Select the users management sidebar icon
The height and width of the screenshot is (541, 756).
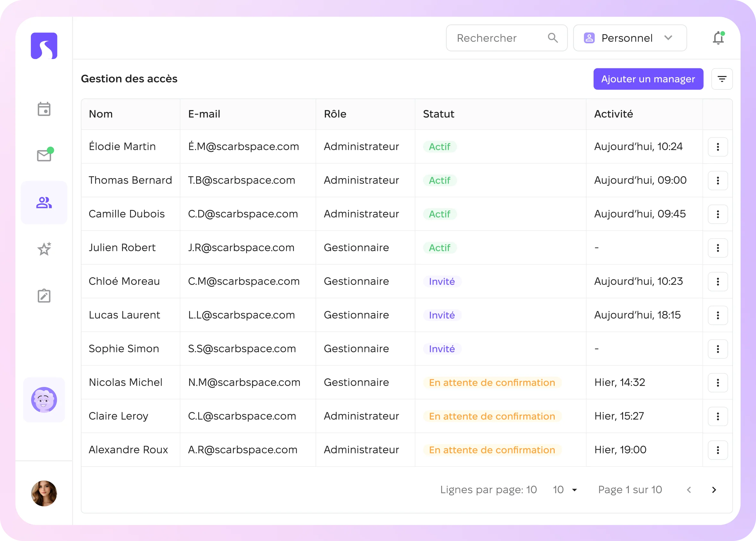44,202
